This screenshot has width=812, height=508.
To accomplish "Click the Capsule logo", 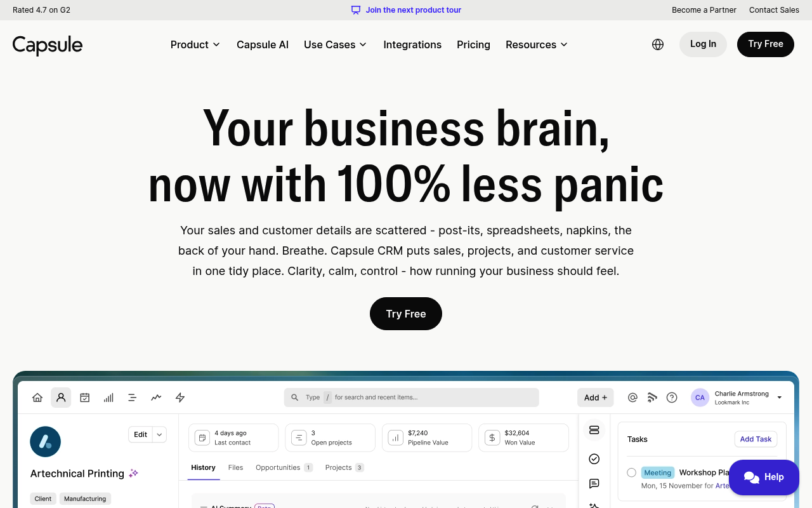I will click(48, 45).
